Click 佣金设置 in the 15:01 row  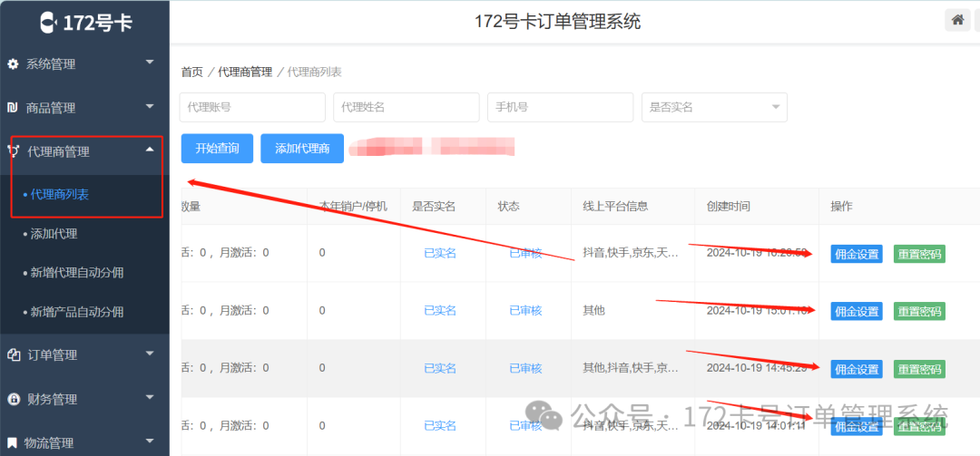pos(857,311)
